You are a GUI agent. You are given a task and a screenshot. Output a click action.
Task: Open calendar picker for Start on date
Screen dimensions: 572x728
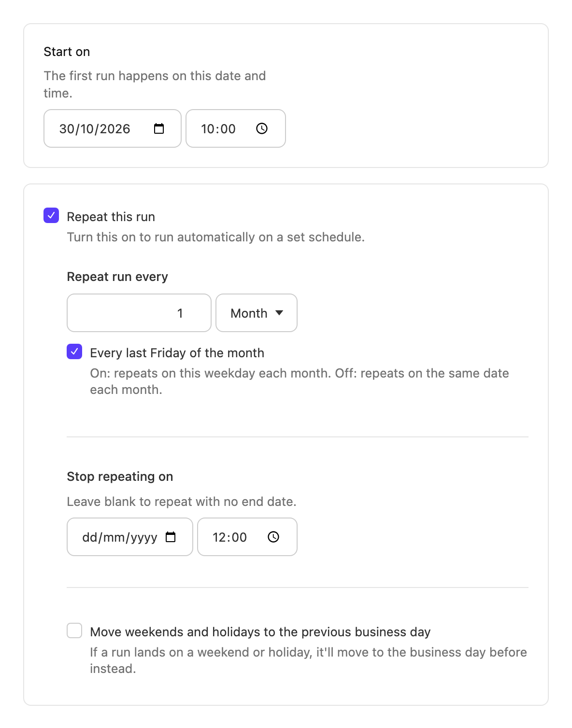tap(159, 128)
